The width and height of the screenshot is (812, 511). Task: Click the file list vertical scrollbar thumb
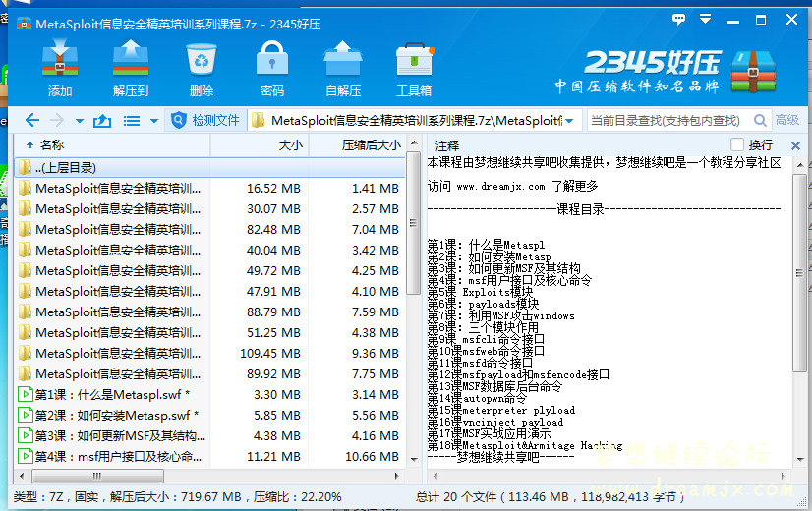413,223
